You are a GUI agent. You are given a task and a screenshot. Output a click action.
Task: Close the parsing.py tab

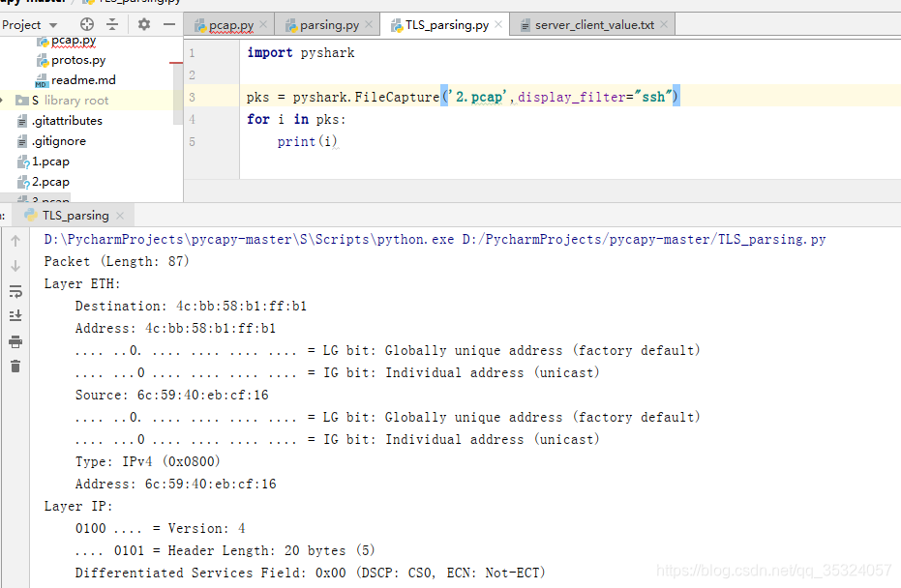[369, 24]
